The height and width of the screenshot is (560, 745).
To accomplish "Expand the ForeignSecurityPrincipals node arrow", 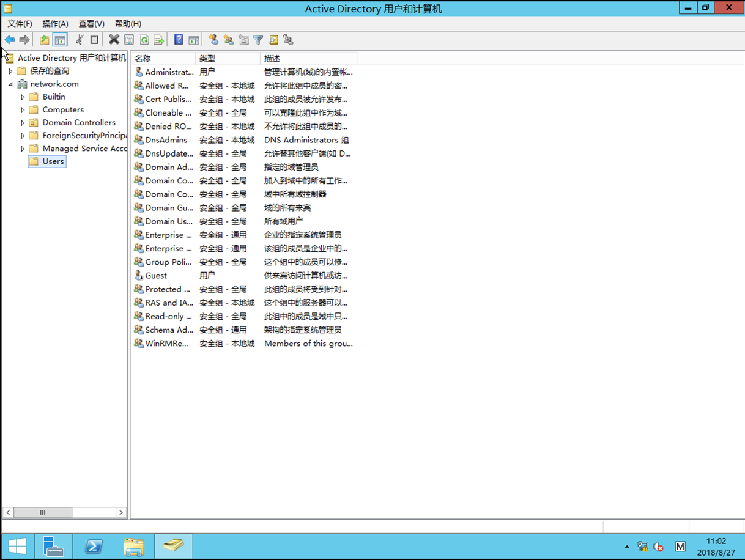I will pos(23,136).
